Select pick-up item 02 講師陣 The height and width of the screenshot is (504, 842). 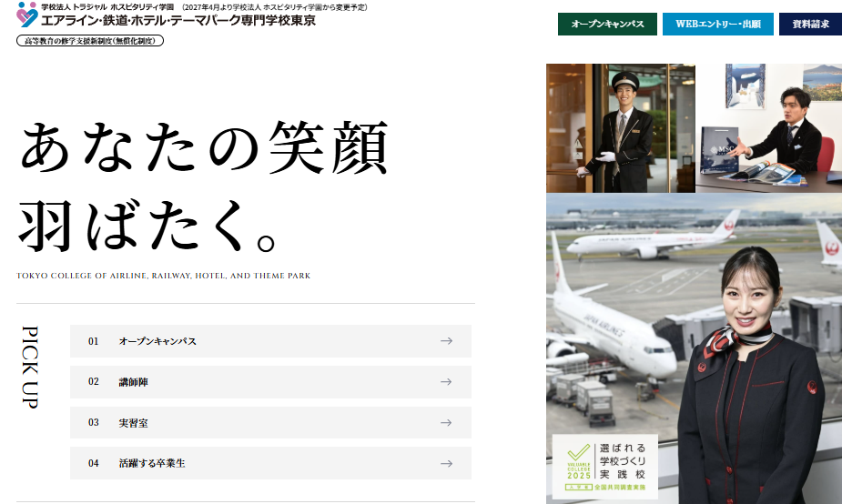pos(270,381)
